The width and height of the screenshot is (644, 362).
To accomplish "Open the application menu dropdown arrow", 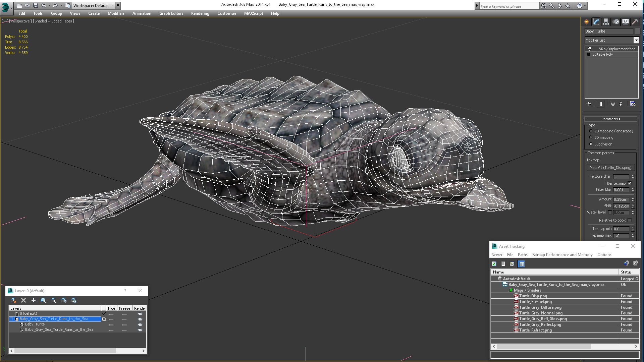I will (11, 8).
